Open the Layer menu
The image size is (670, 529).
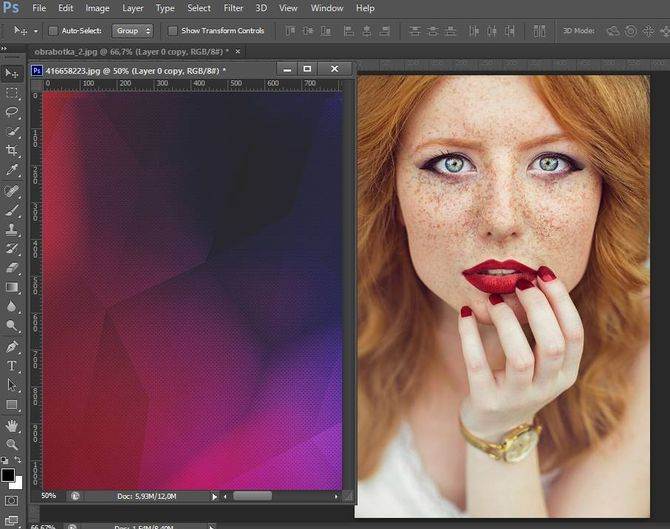132,8
